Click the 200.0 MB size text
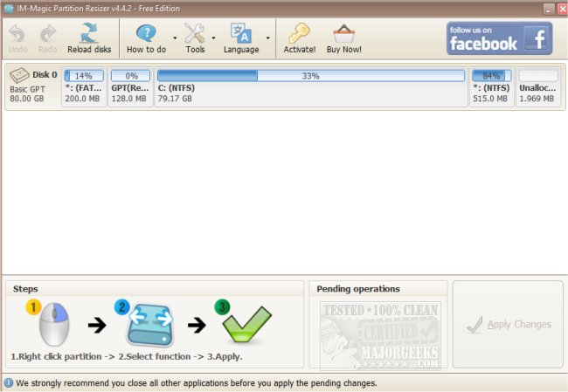Image resolution: width=568 pixels, height=392 pixels. (x=82, y=99)
